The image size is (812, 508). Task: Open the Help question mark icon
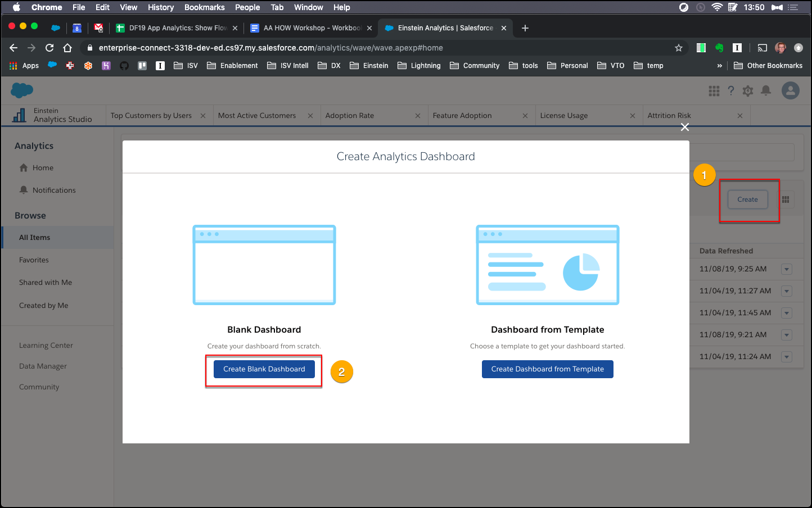point(731,91)
